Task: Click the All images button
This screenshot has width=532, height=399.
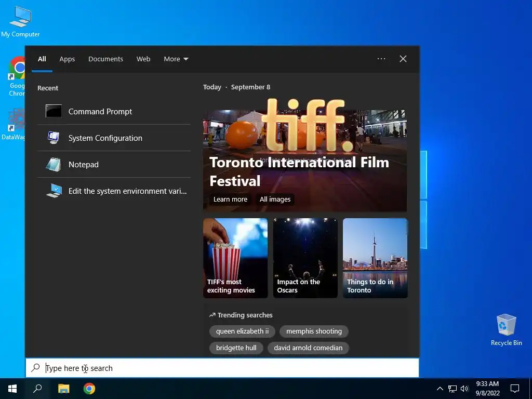Action: 275,199
